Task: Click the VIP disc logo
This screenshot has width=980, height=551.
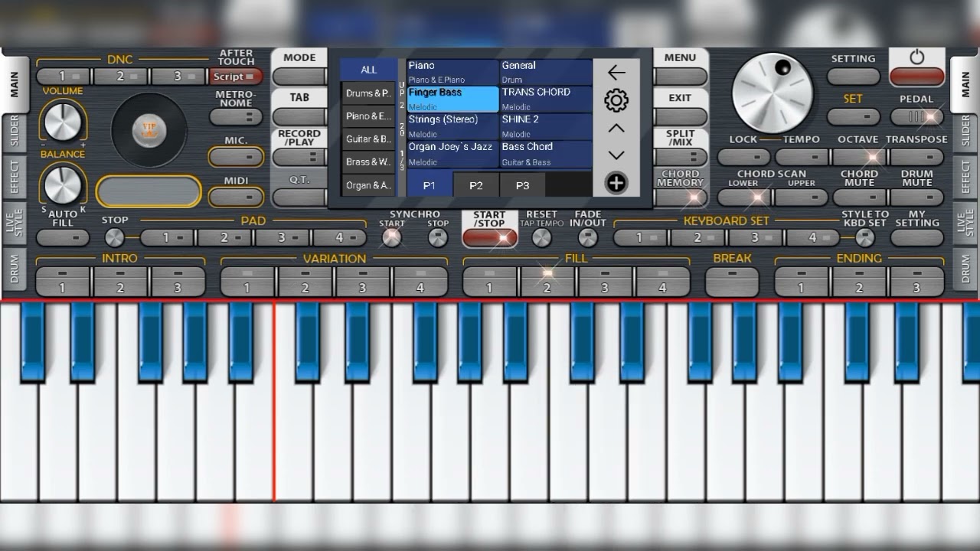Action: [149, 130]
